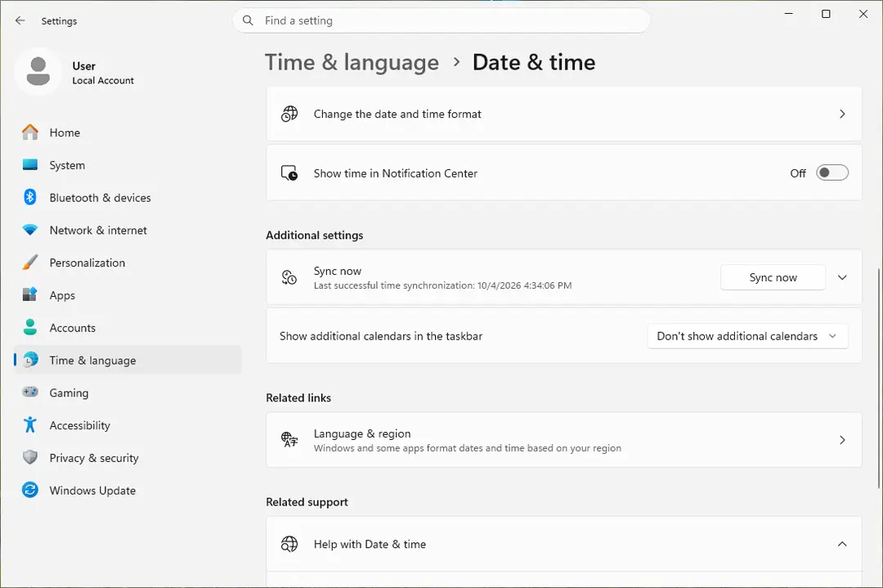Open the Language & region chevron arrow
The width and height of the screenshot is (883, 588).
[842, 440]
